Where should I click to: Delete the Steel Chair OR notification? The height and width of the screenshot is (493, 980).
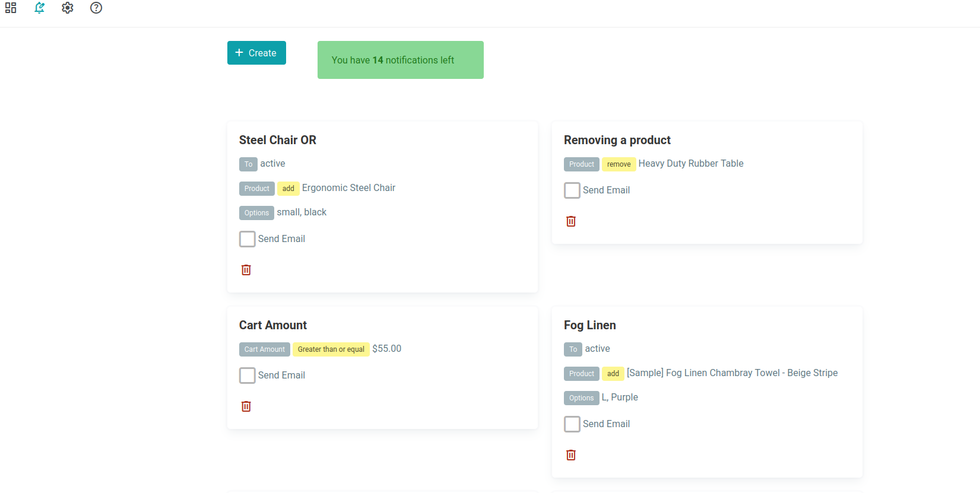coord(246,270)
